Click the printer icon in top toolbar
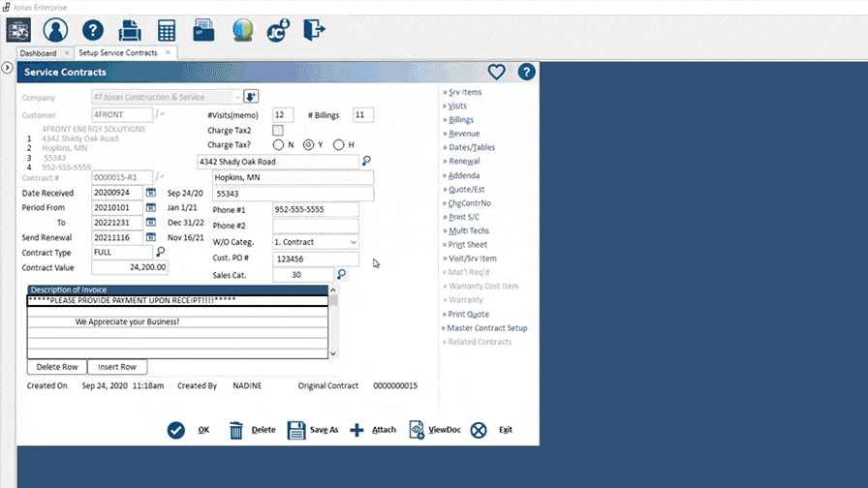Viewport: 868px width, 488px height. (130, 30)
